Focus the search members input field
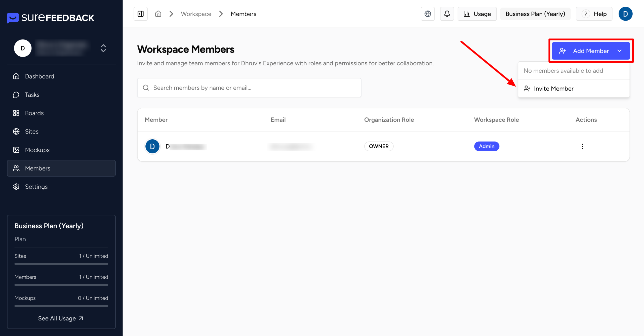 tap(249, 88)
